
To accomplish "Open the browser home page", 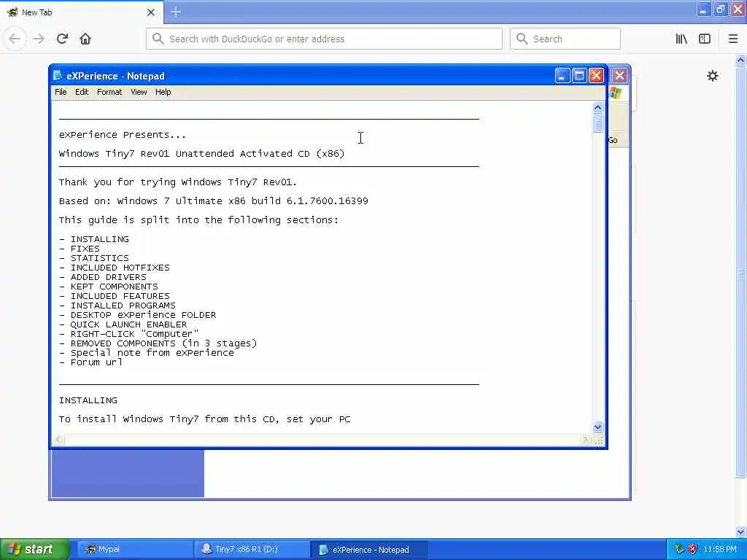I will tap(85, 39).
